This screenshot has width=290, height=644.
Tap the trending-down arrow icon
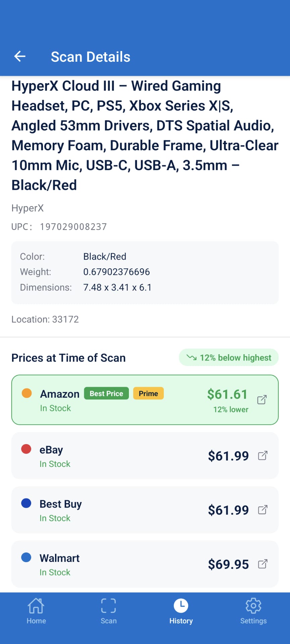191,358
